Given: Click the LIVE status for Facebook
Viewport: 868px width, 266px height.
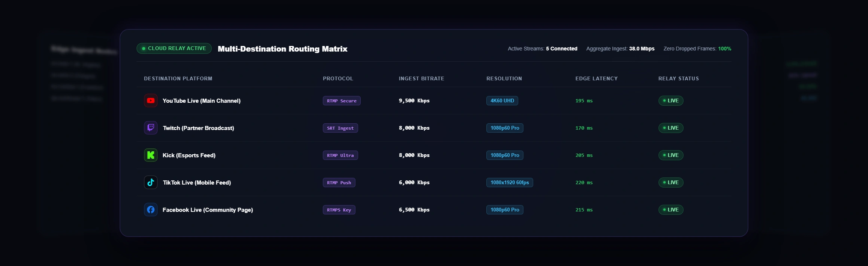Looking at the screenshot, I should pyautogui.click(x=671, y=210).
